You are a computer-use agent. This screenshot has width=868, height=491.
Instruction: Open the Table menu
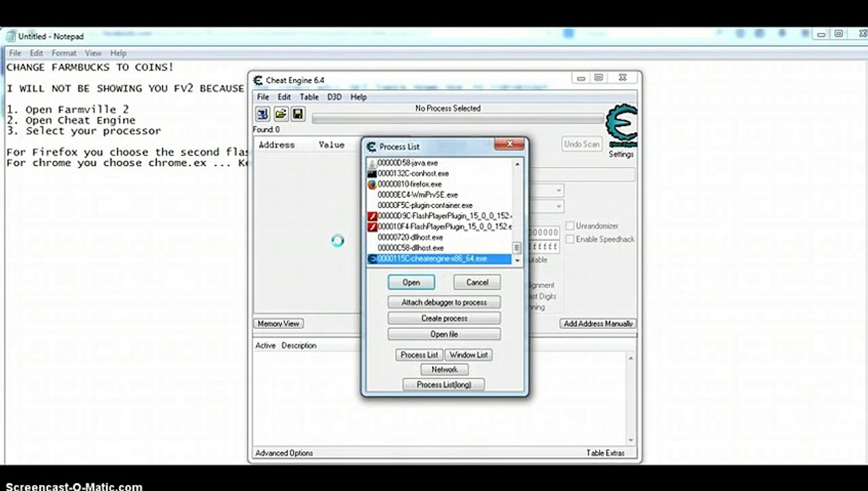(309, 97)
